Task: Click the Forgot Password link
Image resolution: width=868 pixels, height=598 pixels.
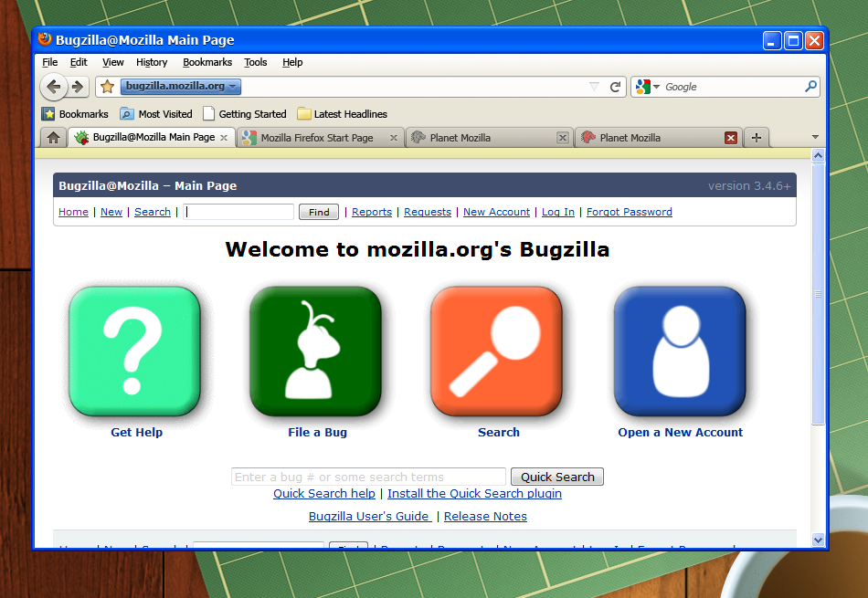Action: [630, 212]
